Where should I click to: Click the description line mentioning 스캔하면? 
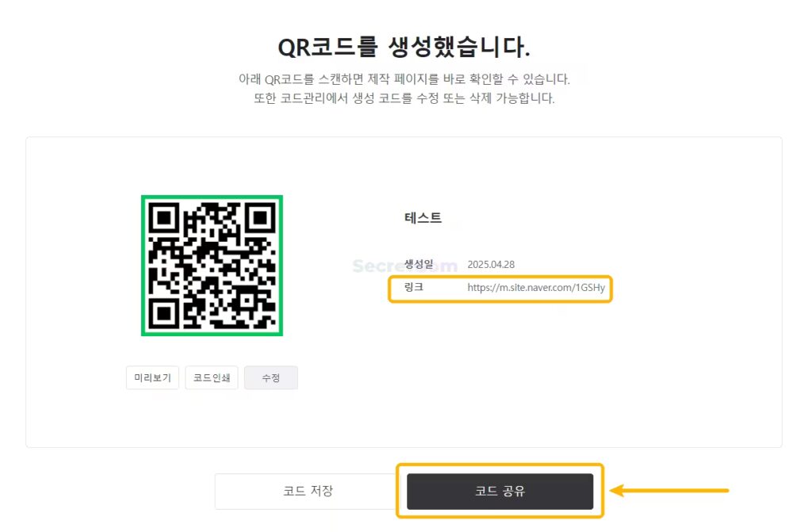pos(404,79)
